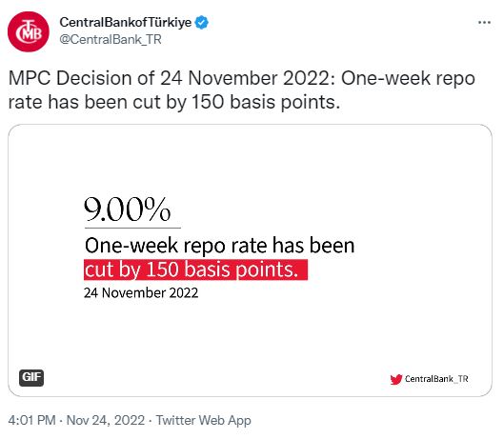Click the red Twitter bird watermark logo
Image resolution: width=504 pixels, height=439 pixels.
point(395,379)
